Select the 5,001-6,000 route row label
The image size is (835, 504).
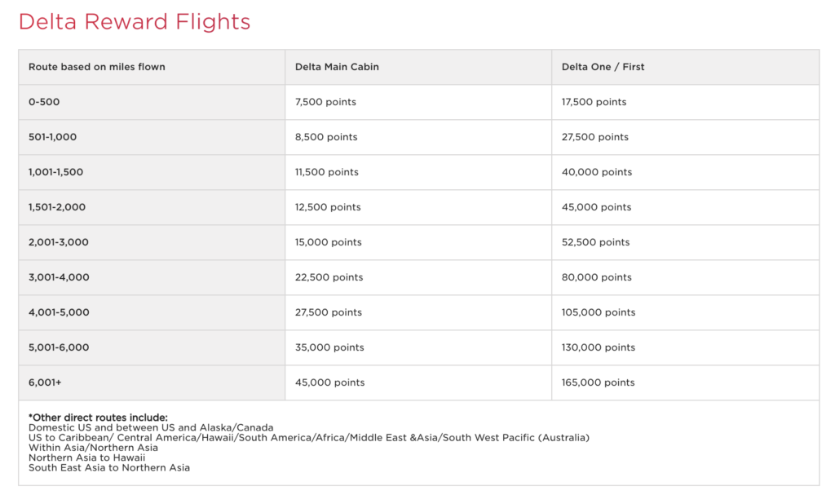[59, 347]
